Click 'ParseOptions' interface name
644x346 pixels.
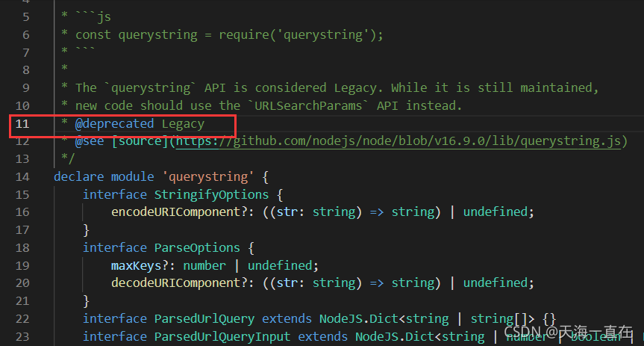[197, 247]
